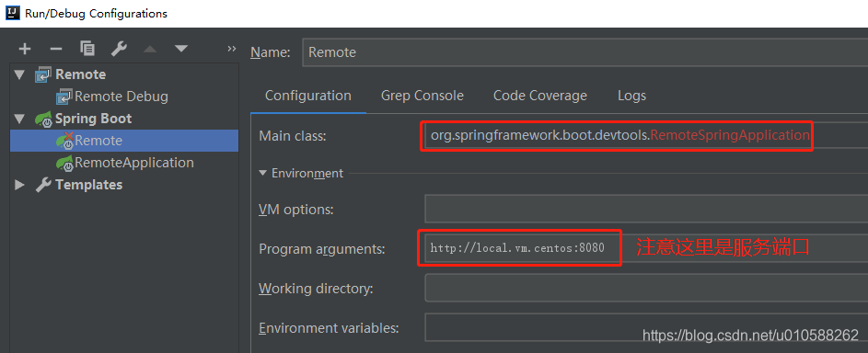Screen dimensions: 868x353
Task: Collapse the Environment section
Action: tap(263, 174)
